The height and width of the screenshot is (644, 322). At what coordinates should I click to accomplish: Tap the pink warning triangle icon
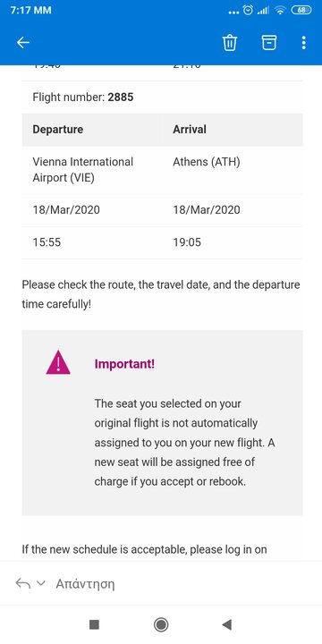point(58,362)
